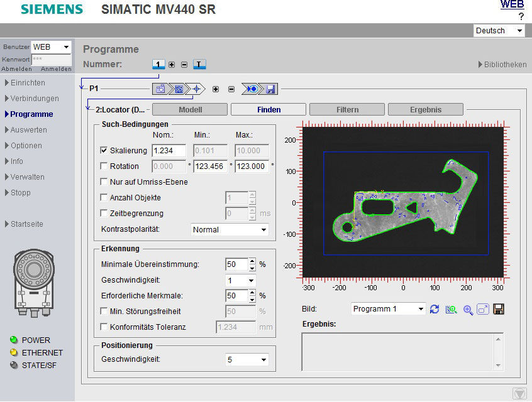Refresh the image with the refresh arrows icon
Viewport: 532px width, 402px height.
(435, 309)
